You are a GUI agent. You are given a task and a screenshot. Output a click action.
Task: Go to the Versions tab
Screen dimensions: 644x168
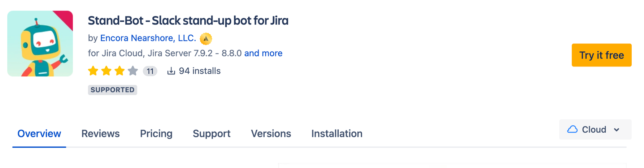[271, 134]
